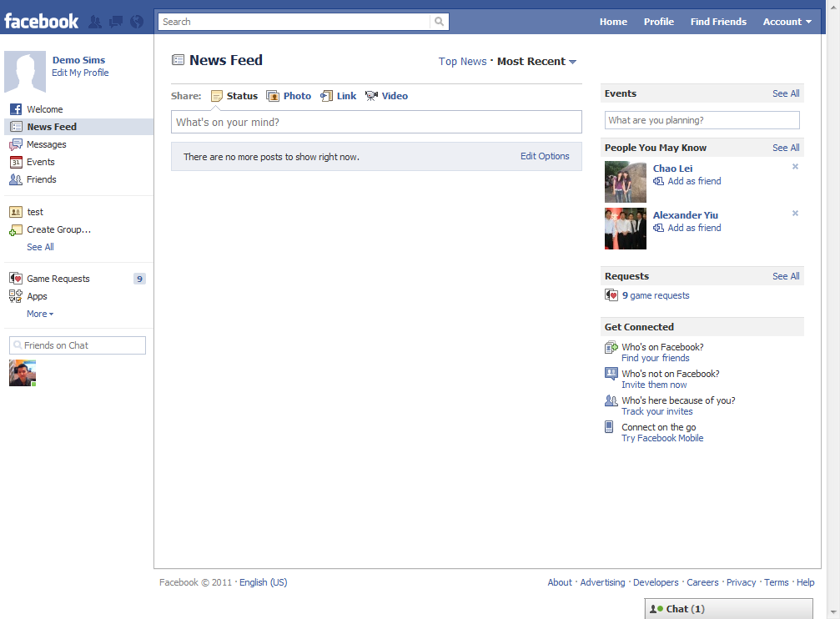Click Demo Sims profile name
840x619 pixels.
(x=78, y=60)
